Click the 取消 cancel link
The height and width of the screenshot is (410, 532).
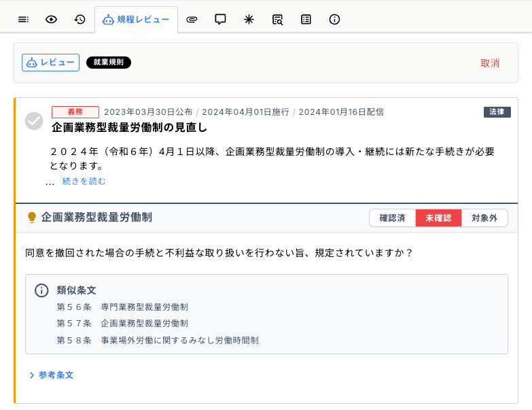point(490,63)
